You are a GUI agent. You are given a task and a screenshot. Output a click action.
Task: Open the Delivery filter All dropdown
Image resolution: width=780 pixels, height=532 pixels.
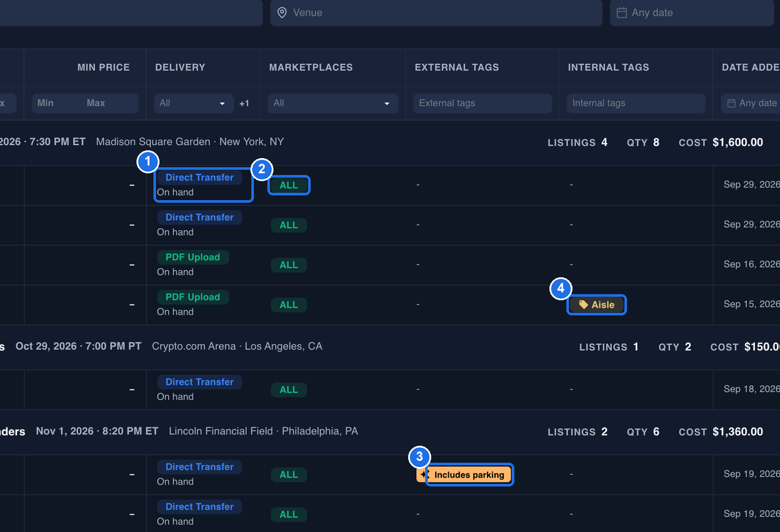coord(194,103)
